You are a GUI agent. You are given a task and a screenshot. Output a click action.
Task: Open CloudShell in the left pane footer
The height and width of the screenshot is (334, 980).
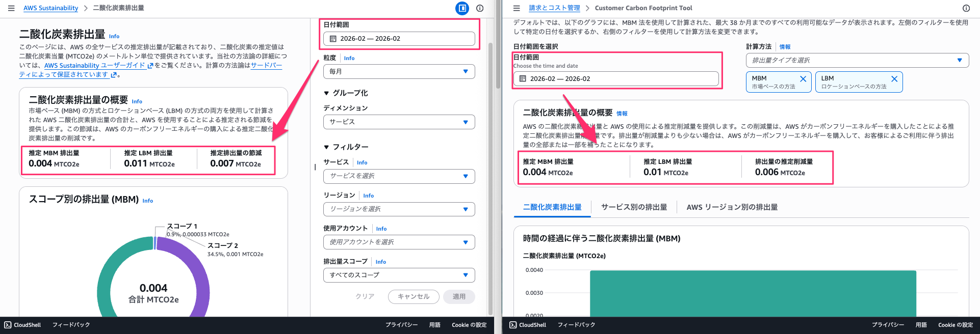click(x=22, y=325)
